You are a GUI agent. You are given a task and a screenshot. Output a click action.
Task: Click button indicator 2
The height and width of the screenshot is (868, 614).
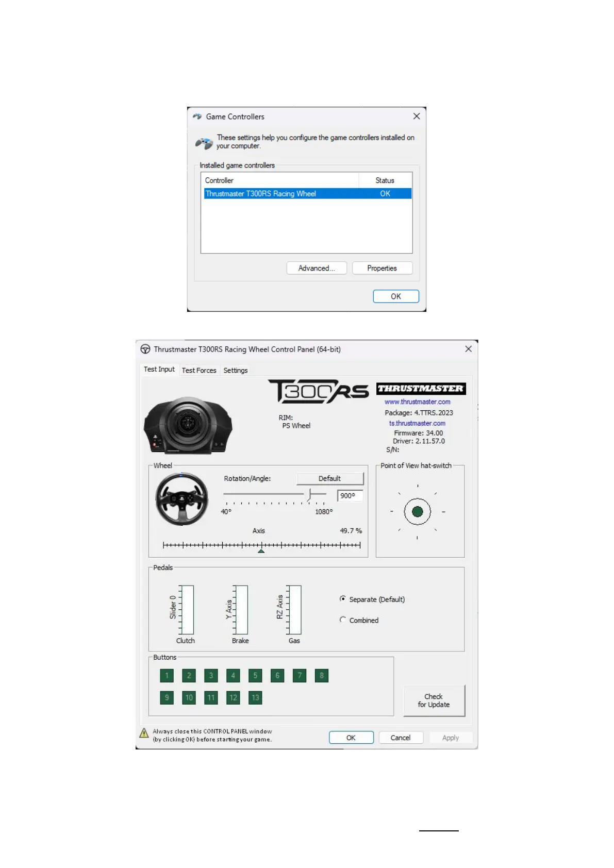click(x=189, y=675)
